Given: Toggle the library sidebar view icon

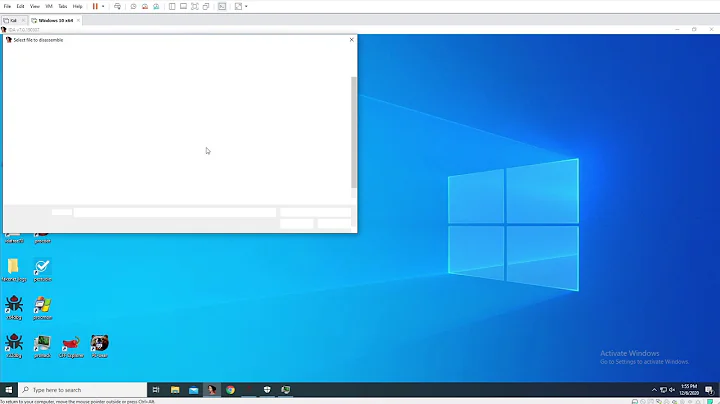Looking at the screenshot, I should [x=172, y=6].
